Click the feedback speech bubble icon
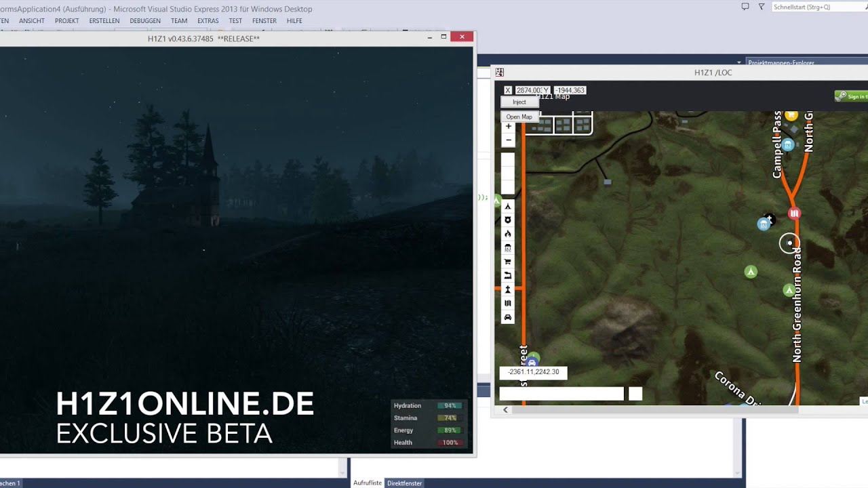Viewport: 868px width, 488px height. point(745,7)
